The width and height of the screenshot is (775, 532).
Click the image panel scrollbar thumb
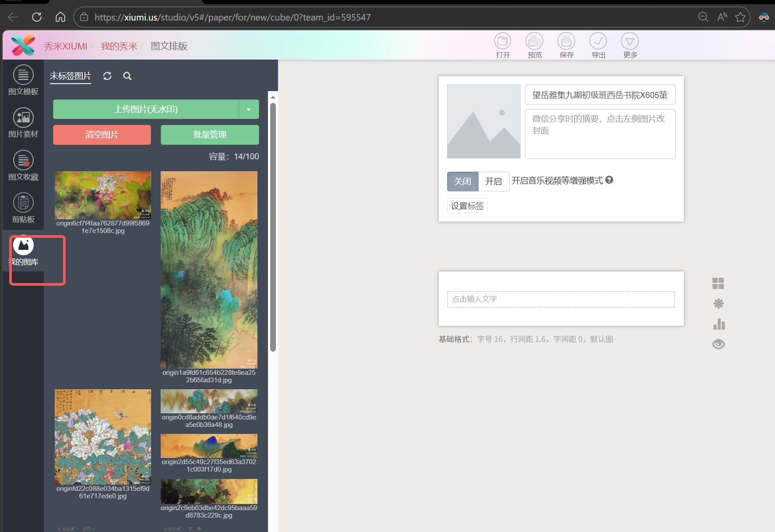point(273,227)
